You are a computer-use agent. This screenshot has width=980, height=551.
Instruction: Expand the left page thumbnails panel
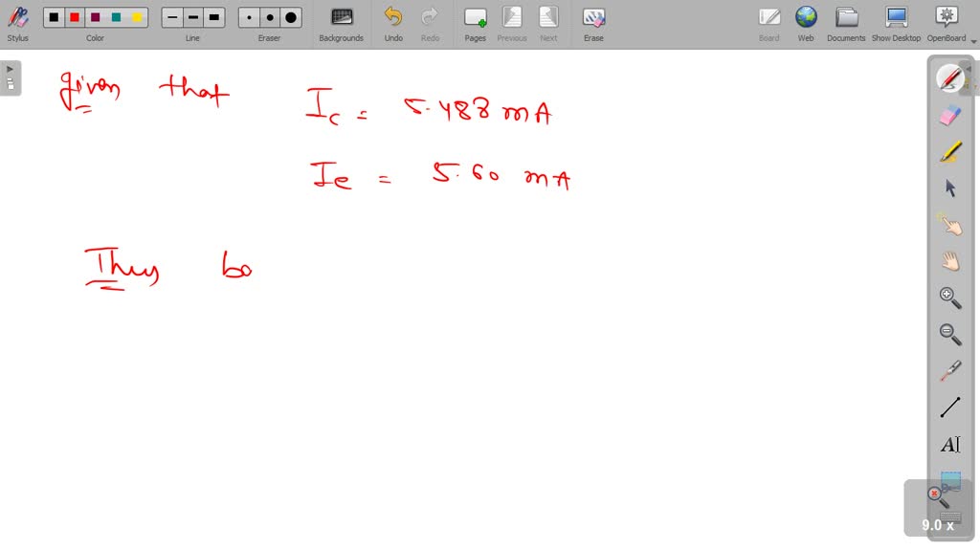10,74
